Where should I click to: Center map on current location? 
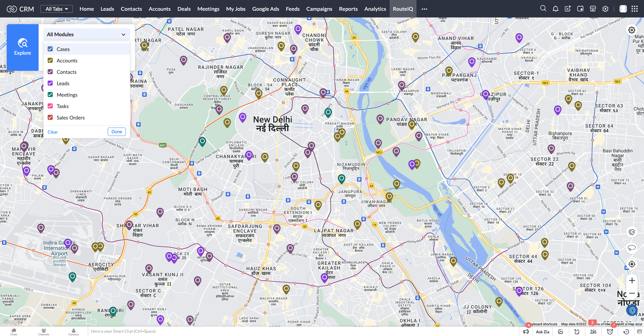pos(632,264)
